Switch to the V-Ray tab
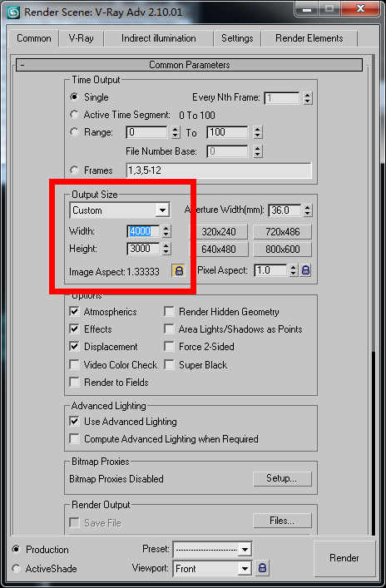 point(81,38)
